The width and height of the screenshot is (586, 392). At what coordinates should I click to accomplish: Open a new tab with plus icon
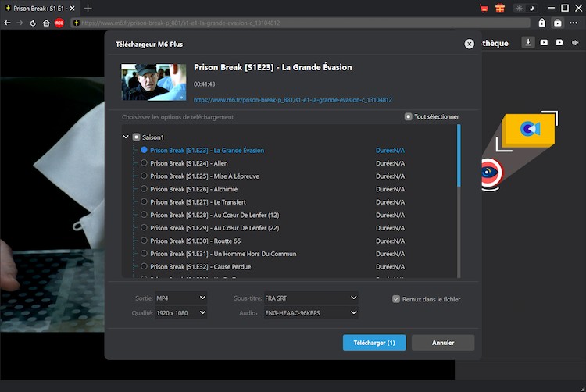pyautogui.click(x=88, y=9)
